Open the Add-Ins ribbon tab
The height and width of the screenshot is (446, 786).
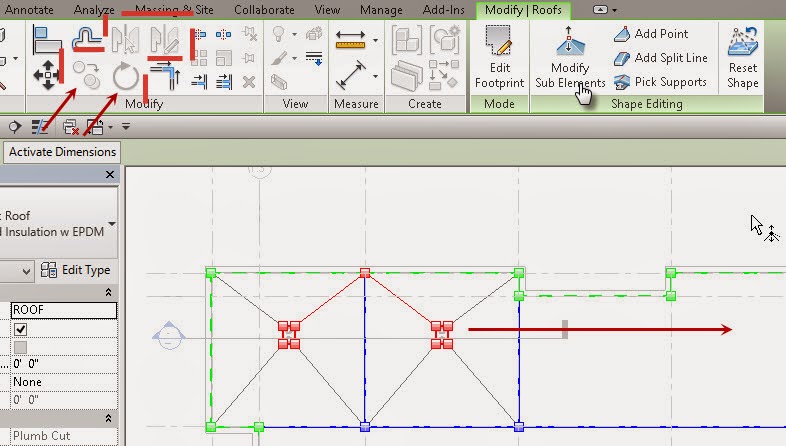443,10
